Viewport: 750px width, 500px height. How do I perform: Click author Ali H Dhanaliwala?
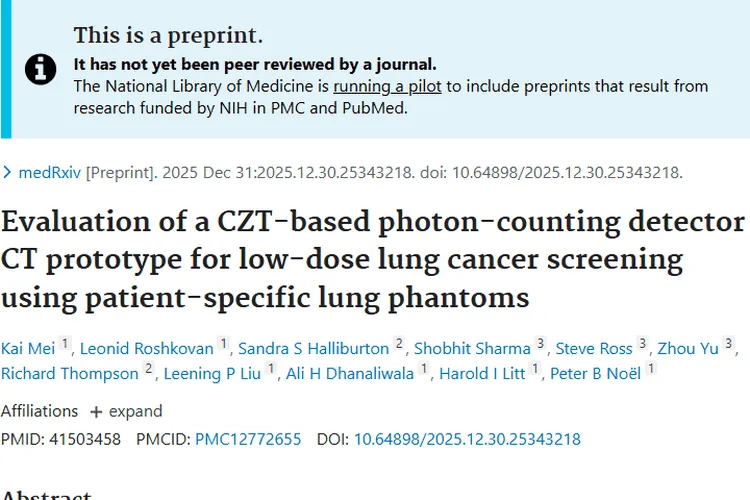tap(351, 373)
